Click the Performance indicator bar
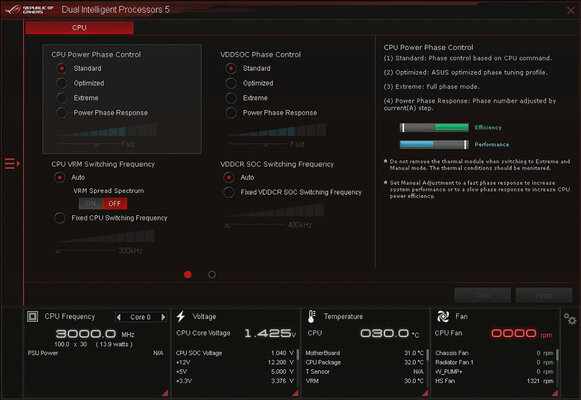The height and width of the screenshot is (400, 581). tap(434, 144)
